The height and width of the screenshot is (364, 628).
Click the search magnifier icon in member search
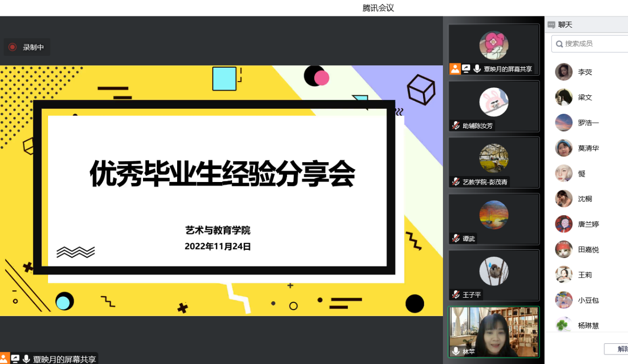[559, 44]
